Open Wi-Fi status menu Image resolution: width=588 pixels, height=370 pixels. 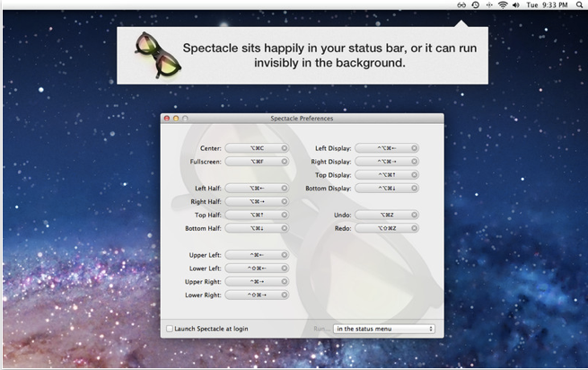(x=503, y=4)
